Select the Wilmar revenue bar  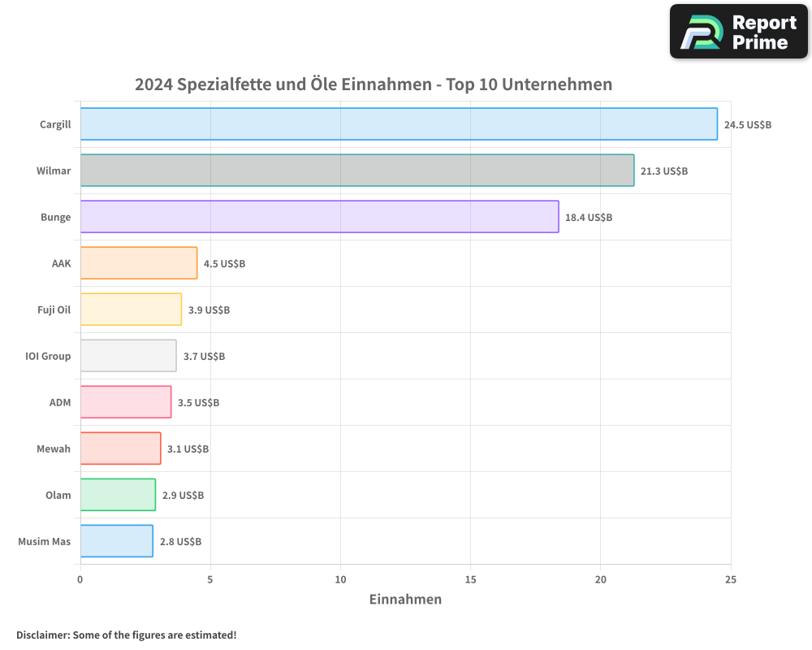(356, 171)
